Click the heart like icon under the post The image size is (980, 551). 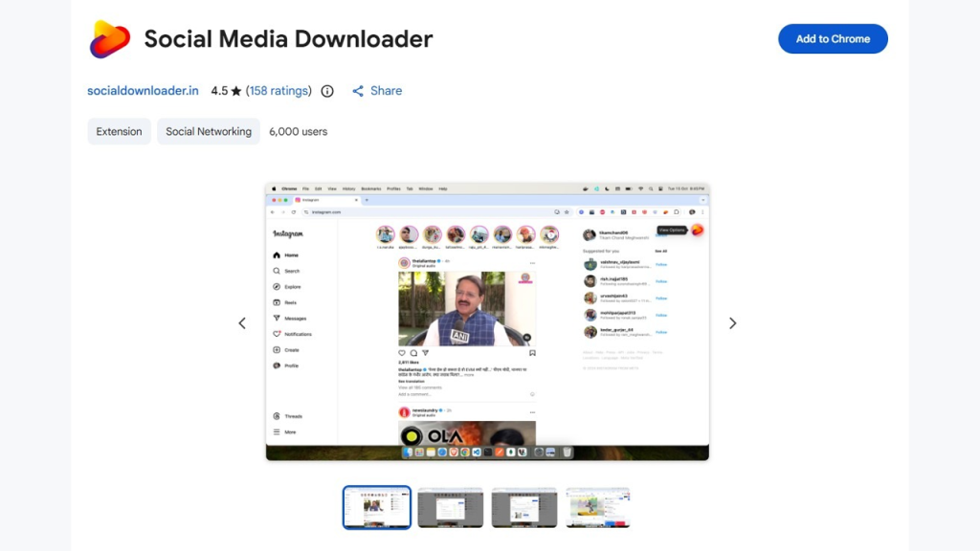[x=402, y=353]
